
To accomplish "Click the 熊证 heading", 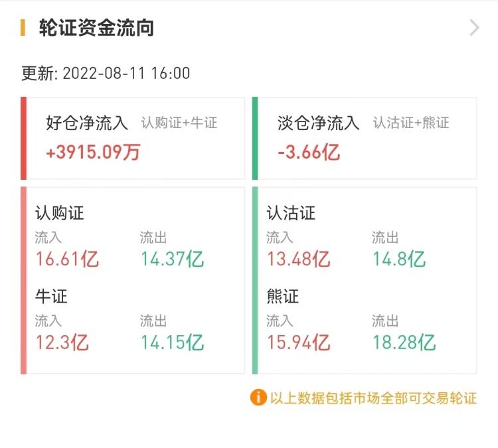I will 282,296.
